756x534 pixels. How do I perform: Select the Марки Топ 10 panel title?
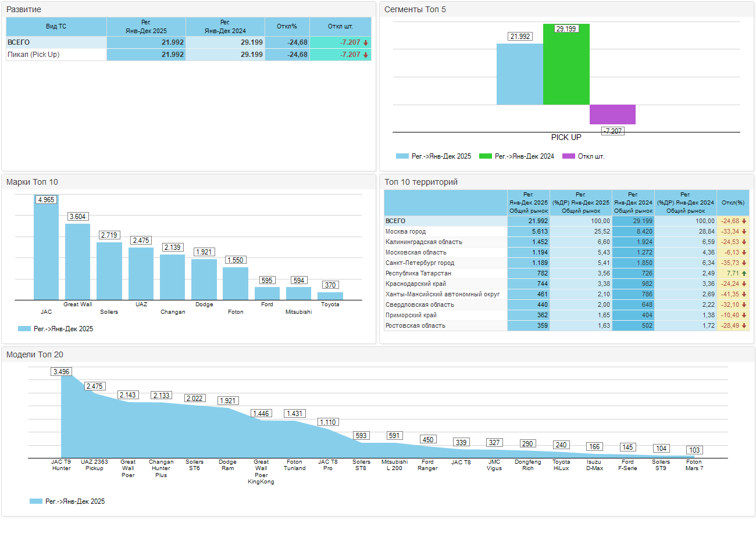pyautogui.click(x=33, y=182)
